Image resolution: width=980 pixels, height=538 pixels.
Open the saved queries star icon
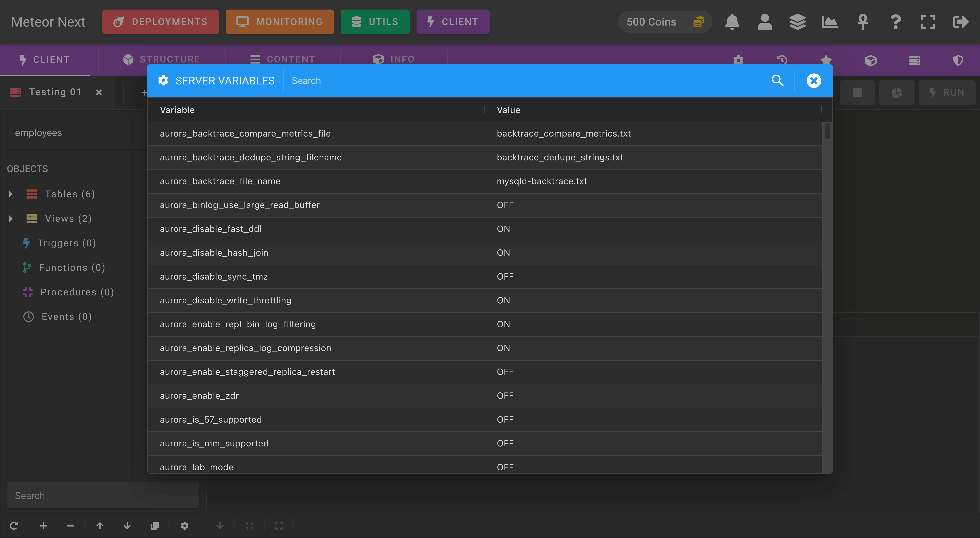click(x=826, y=60)
